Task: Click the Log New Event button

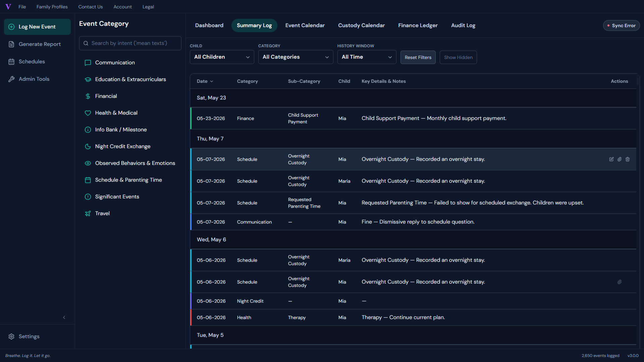Action: point(37,27)
